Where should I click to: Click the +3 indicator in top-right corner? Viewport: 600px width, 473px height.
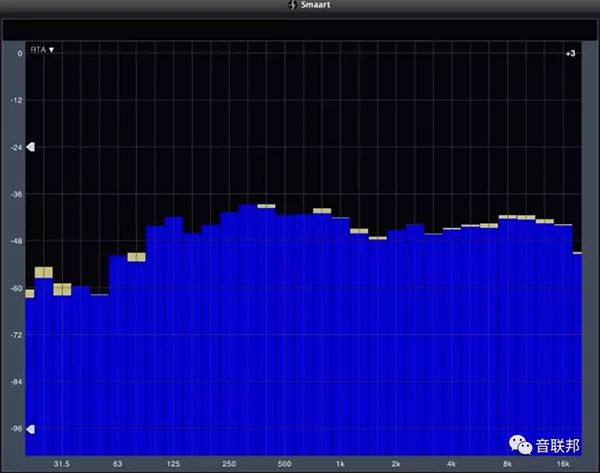coord(570,53)
